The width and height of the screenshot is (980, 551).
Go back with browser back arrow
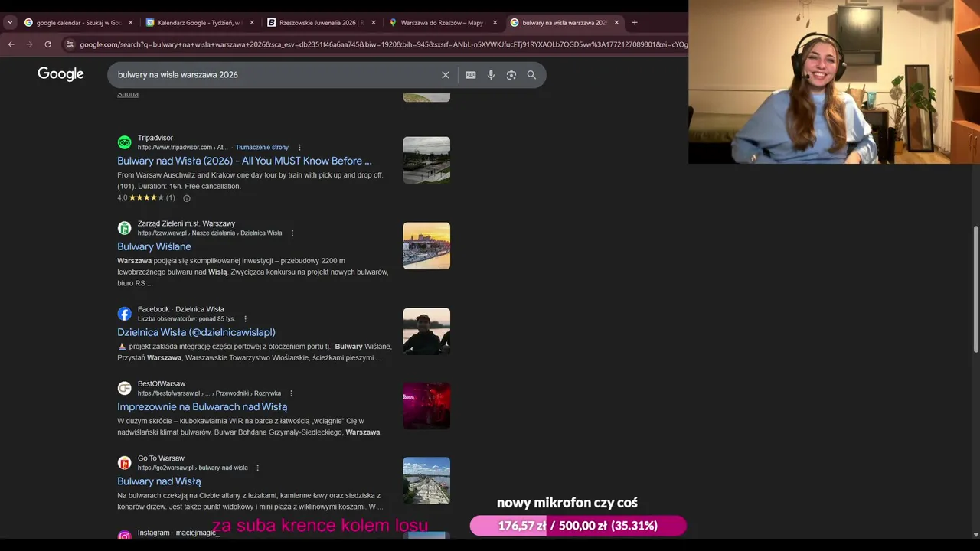point(11,44)
